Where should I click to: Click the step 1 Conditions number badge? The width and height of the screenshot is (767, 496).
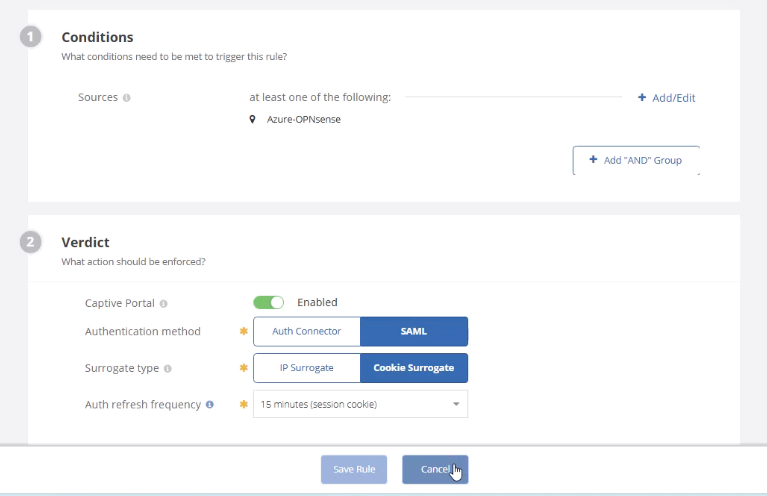coord(30,37)
